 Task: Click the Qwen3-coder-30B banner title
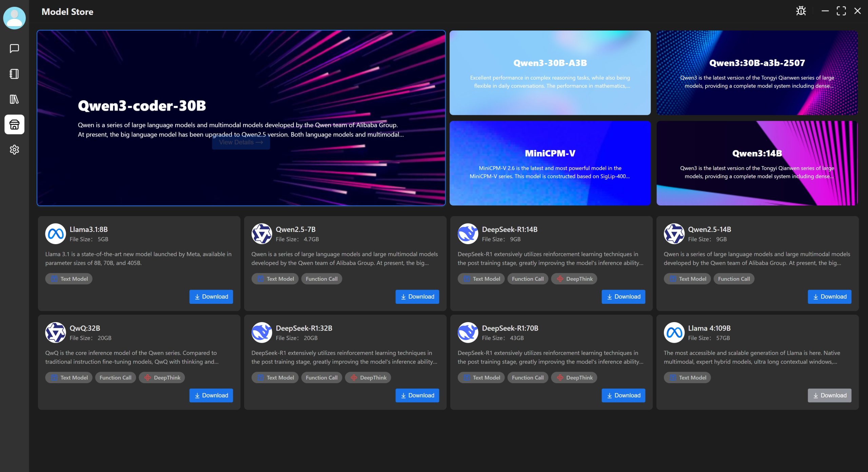point(142,106)
